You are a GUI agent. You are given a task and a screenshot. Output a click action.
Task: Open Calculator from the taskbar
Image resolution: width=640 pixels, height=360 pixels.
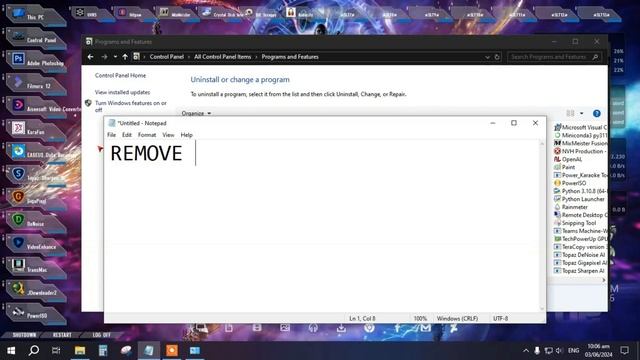point(103,350)
